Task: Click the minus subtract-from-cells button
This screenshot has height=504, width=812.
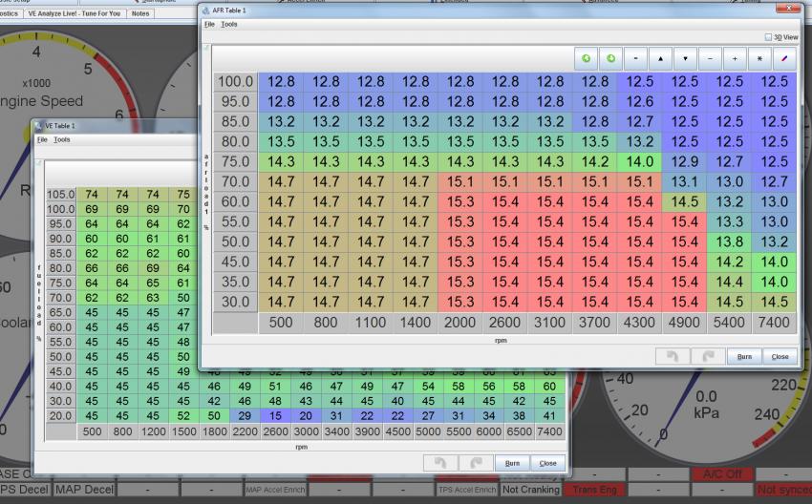Action: pyautogui.click(x=710, y=58)
